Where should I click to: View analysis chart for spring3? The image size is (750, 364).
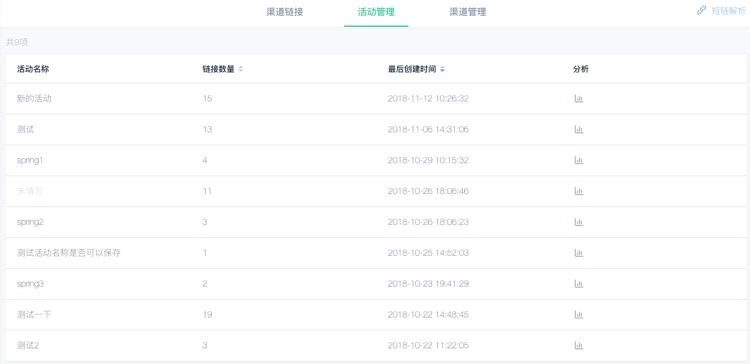point(578,284)
